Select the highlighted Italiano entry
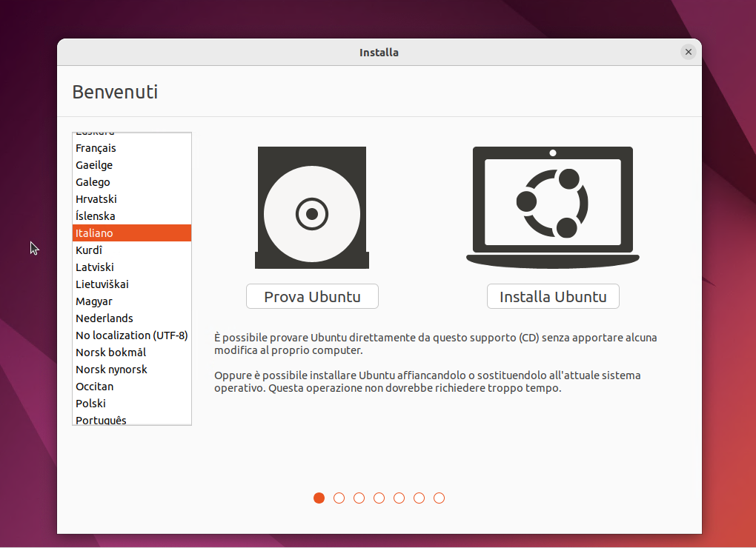Image resolution: width=756 pixels, height=548 pixels. point(132,233)
